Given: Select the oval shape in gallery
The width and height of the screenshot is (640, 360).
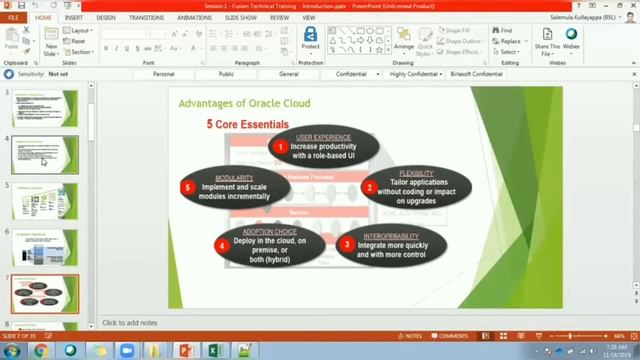Looking at the screenshot, I should (x=370, y=31).
